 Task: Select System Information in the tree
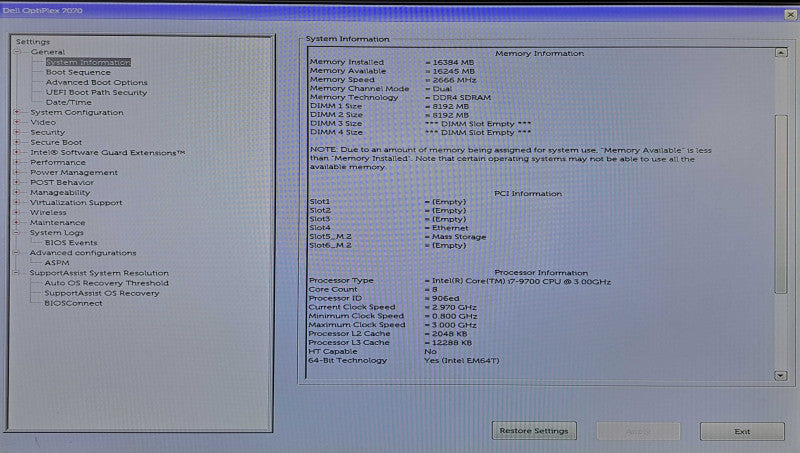(x=88, y=62)
